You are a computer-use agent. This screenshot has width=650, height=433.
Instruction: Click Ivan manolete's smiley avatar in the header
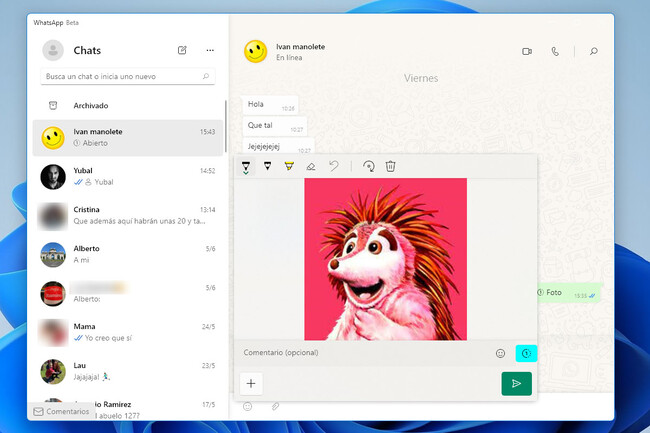pyautogui.click(x=255, y=51)
